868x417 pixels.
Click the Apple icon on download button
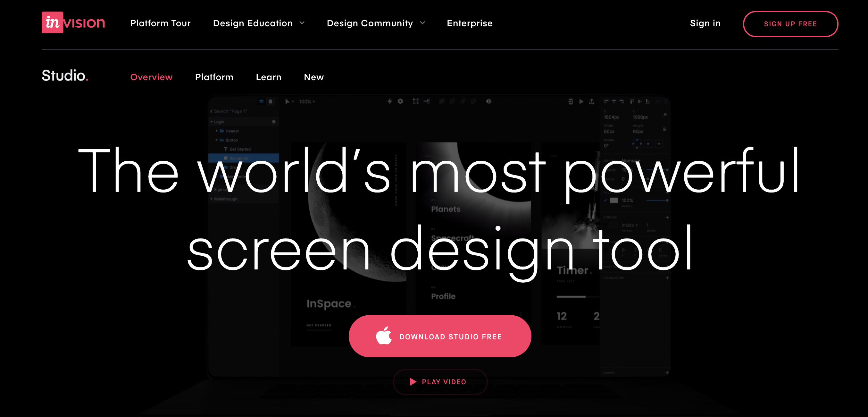[x=384, y=336]
